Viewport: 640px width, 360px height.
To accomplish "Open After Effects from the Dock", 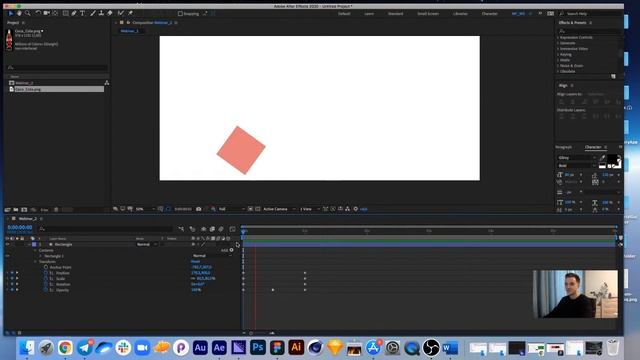I will tap(219, 348).
